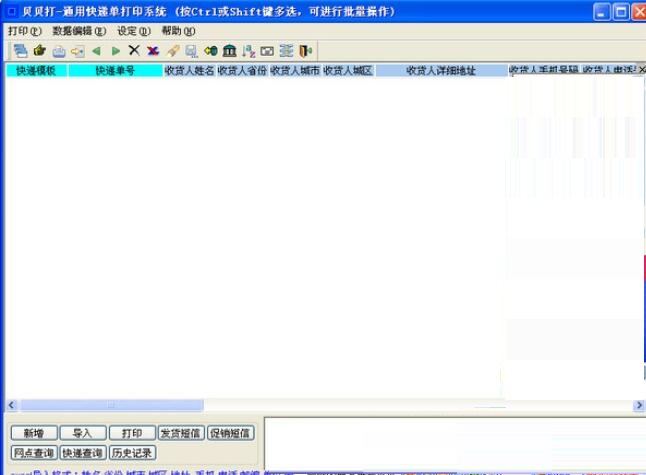
Task: Click the 历史记录 button
Action: 132,453
